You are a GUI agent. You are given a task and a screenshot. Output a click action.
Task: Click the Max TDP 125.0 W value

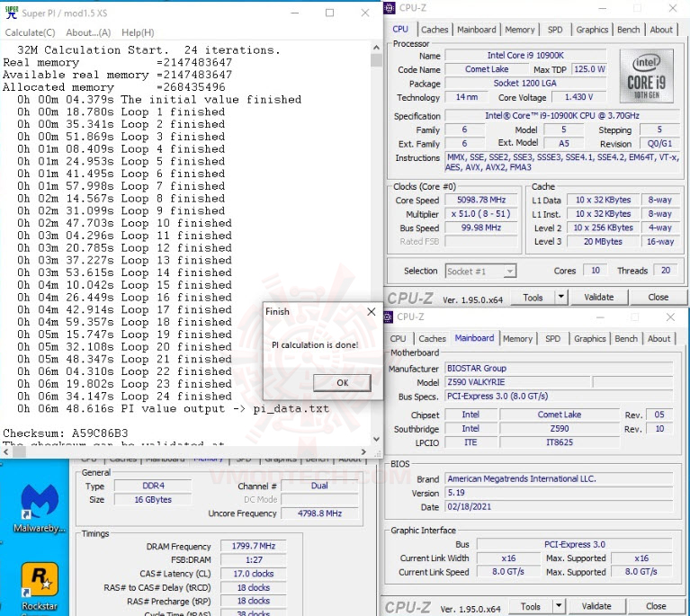coord(588,69)
